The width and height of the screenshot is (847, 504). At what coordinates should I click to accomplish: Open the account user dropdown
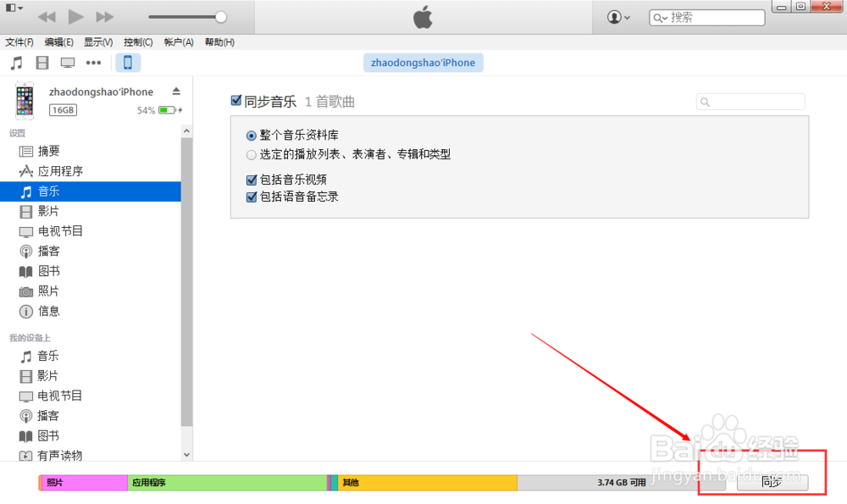[x=618, y=17]
